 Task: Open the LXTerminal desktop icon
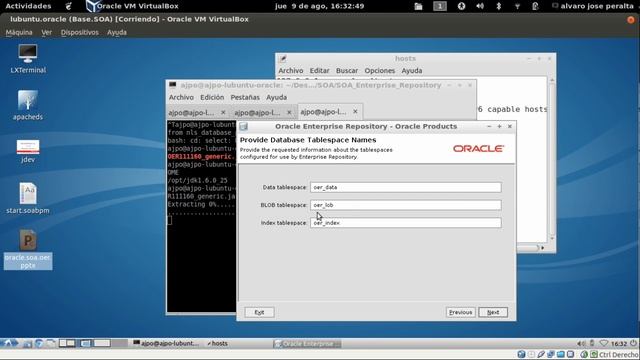[28, 59]
